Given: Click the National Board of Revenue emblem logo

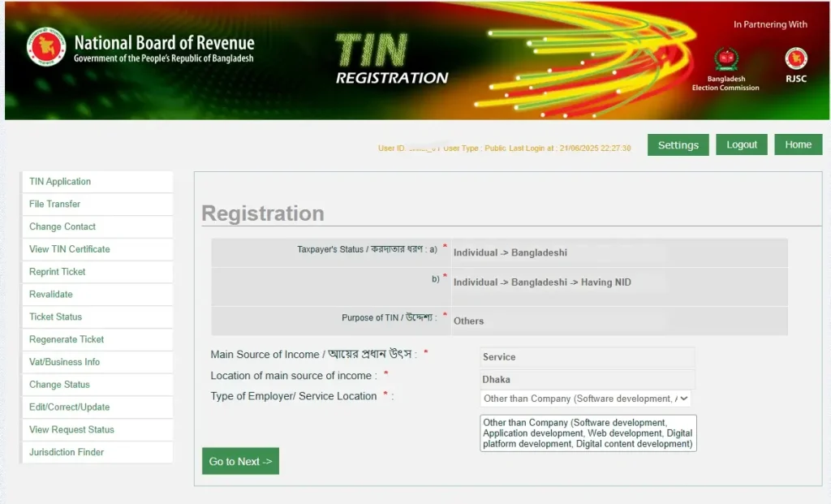Looking at the screenshot, I should click(x=45, y=47).
